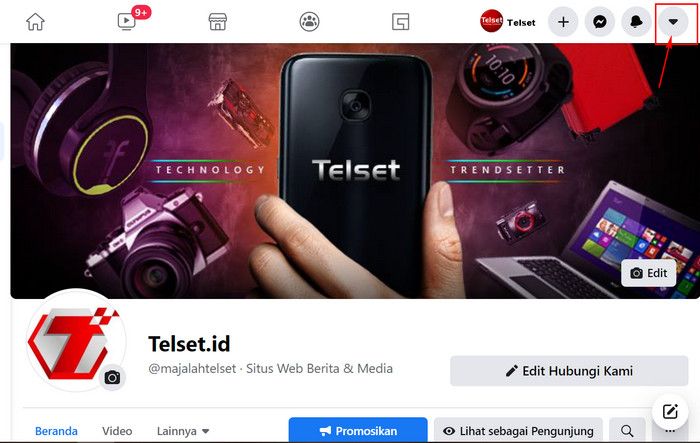Open the Marketplace storefront icon
Image resolution: width=700 pixels, height=443 pixels.
point(218,21)
